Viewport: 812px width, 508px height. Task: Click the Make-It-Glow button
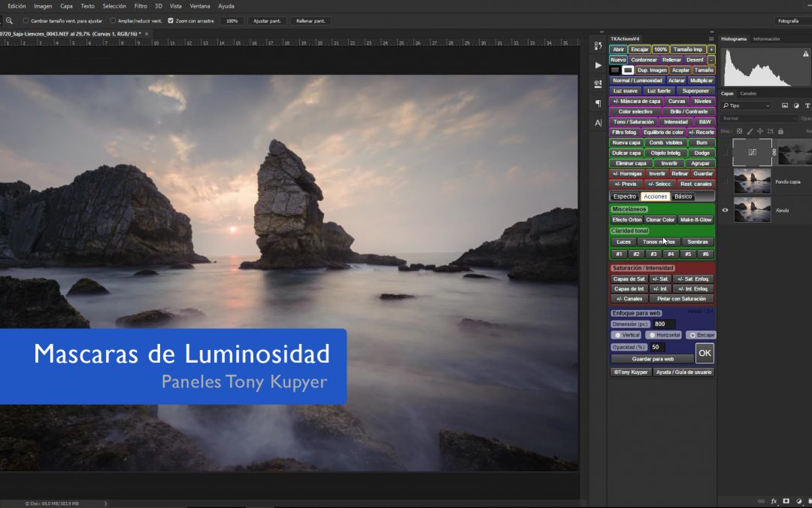pos(696,220)
